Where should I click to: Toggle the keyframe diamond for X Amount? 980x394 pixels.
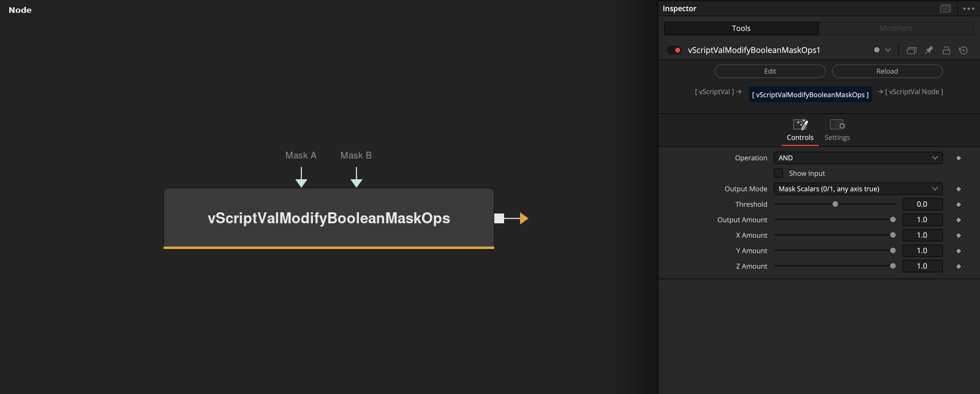coord(959,235)
